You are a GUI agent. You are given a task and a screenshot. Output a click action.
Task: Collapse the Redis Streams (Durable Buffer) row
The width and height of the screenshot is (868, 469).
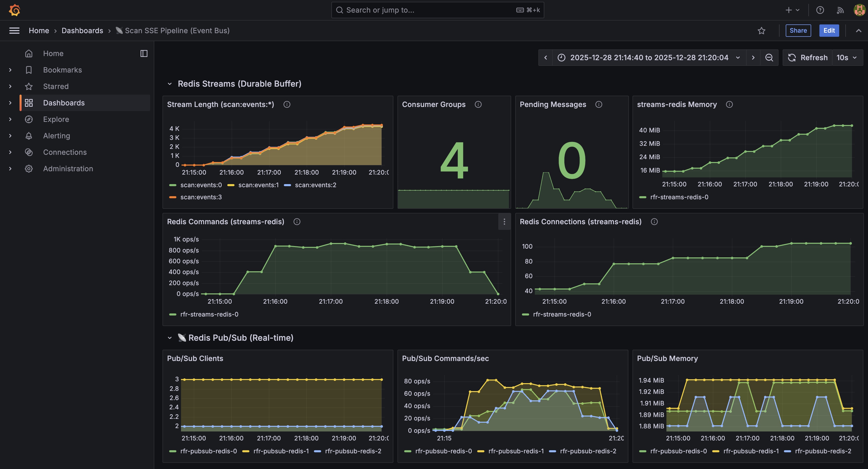tap(170, 84)
